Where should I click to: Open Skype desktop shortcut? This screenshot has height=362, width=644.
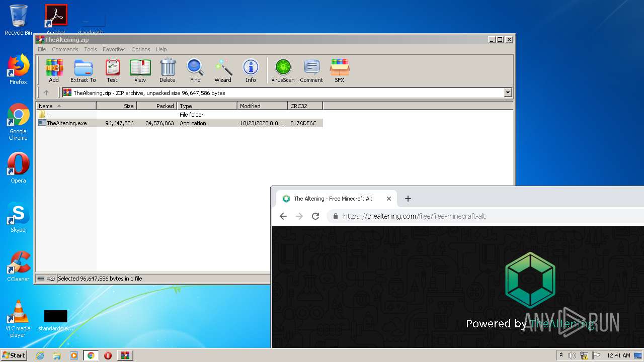coord(18,217)
